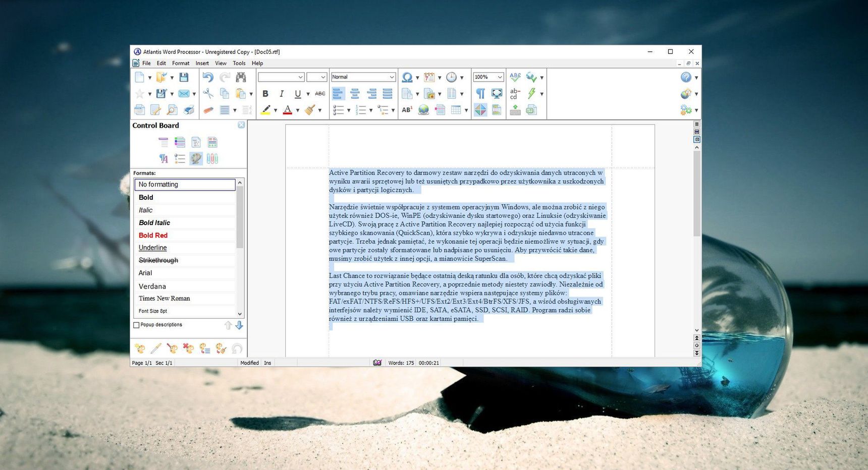Click the clock insert time icon
Screen dimensions: 868x470
pos(452,77)
